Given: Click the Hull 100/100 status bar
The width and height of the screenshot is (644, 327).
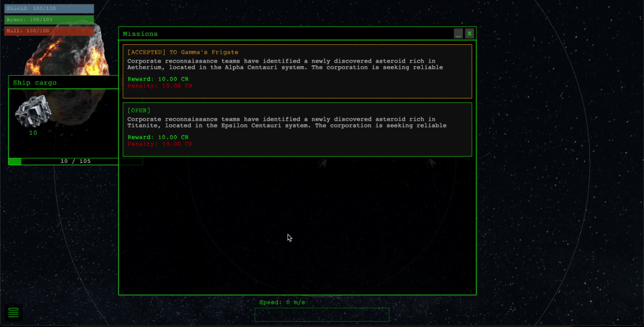Looking at the screenshot, I should tap(49, 31).
